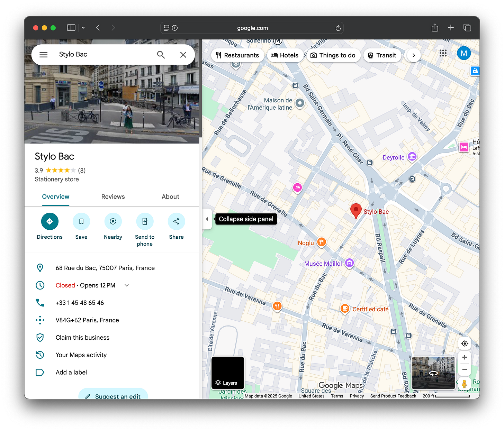Share Stylo Bac location
Image resolution: width=504 pixels, height=431 pixels.
click(x=177, y=227)
